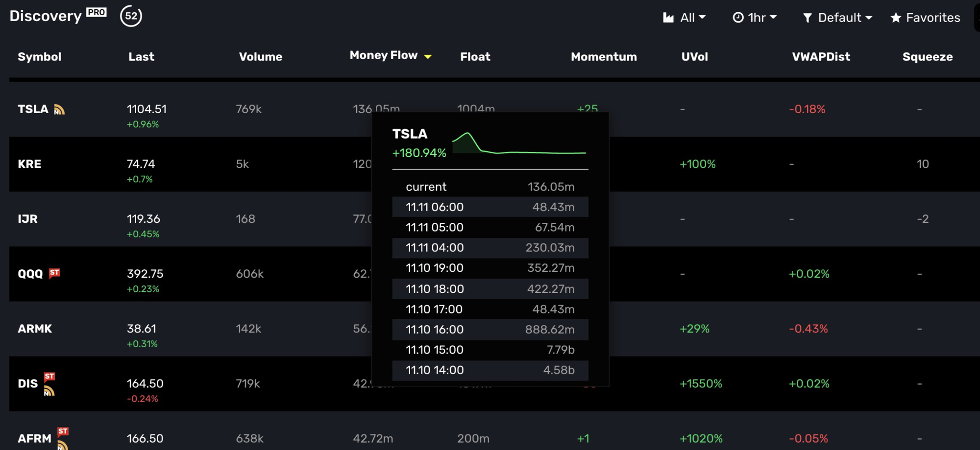
Task: Click ARMK UVol +29%
Action: [694, 328]
